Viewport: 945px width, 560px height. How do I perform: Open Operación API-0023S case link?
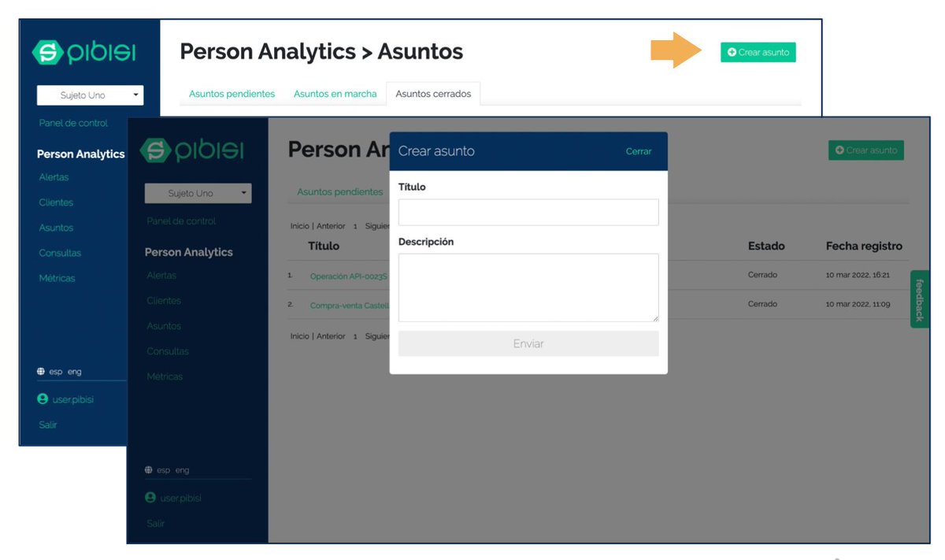tap(349, 276)
